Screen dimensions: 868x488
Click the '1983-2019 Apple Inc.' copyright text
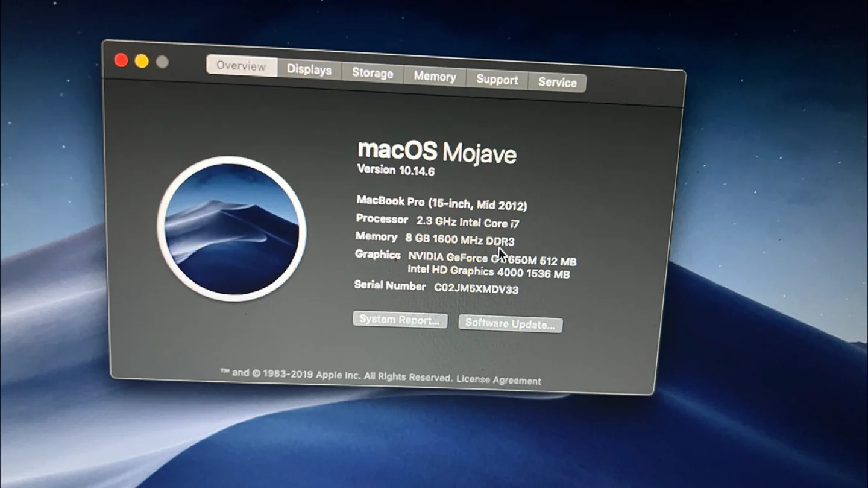point(312,375)
